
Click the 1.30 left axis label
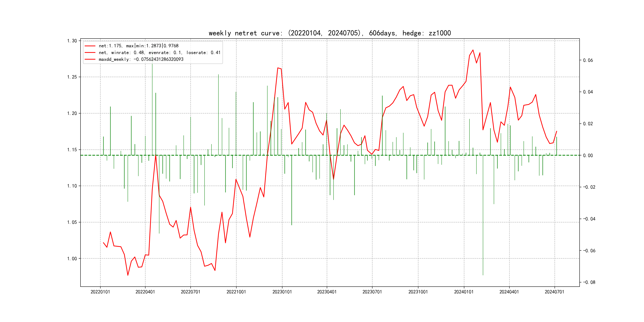[x=72, y=41]
